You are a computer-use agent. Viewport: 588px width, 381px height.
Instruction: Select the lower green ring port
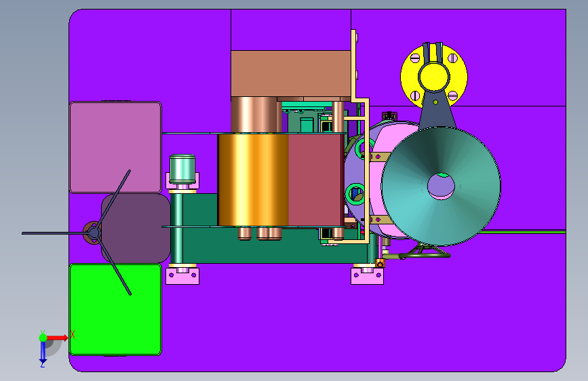[355, 194]
